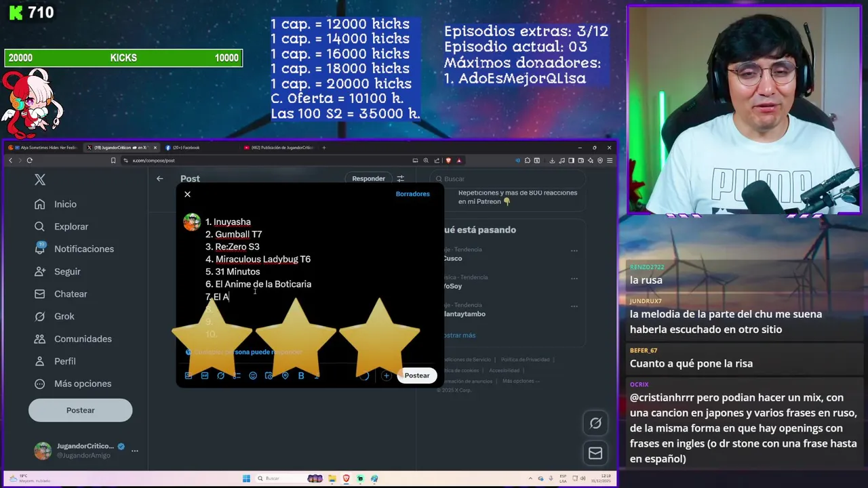868x488 pixels.
Task: Switch to the Alya Sometimes Hides tab
Action: click(45, 148)
